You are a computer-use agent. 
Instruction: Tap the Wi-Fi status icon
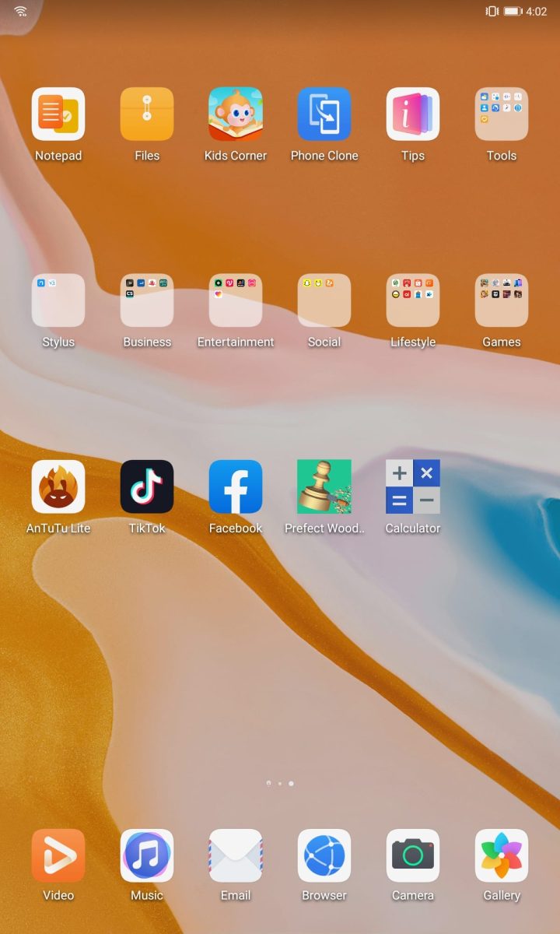coord(20,11)
